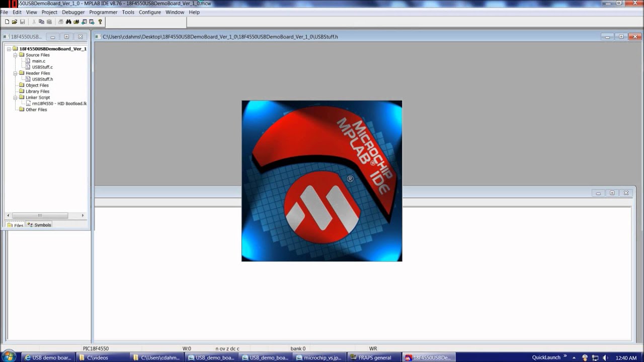
Task: Switch to the Files tab
Action: 15,225
